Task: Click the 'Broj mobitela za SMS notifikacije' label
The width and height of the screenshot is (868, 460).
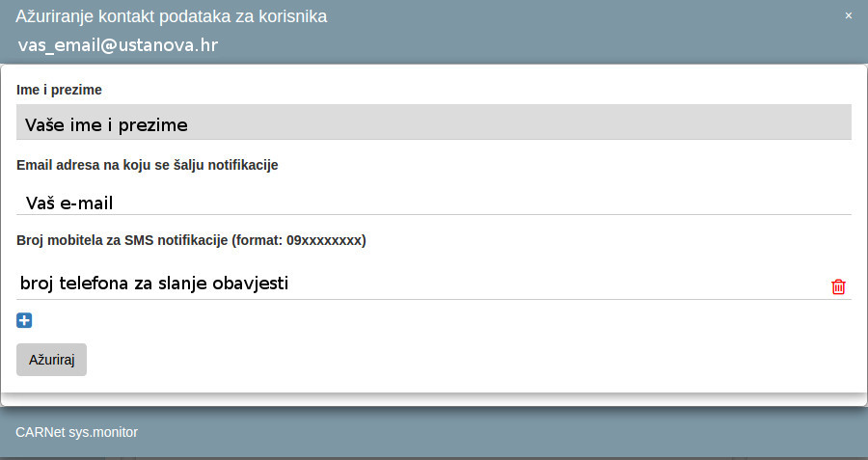Action: point(191,240)
